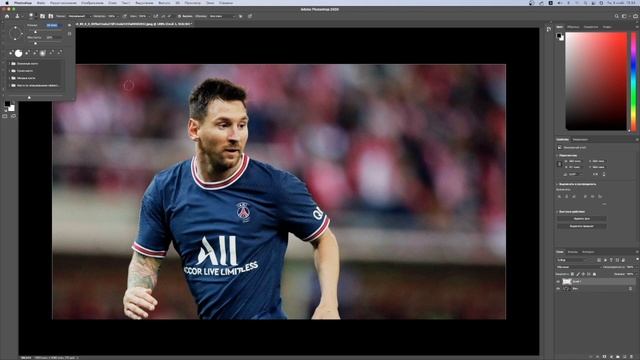Image resolution: width=640 pixels, height=360 pixels.
Task: Toggle Quick Mask mode icon
Action: coord(5,116)
